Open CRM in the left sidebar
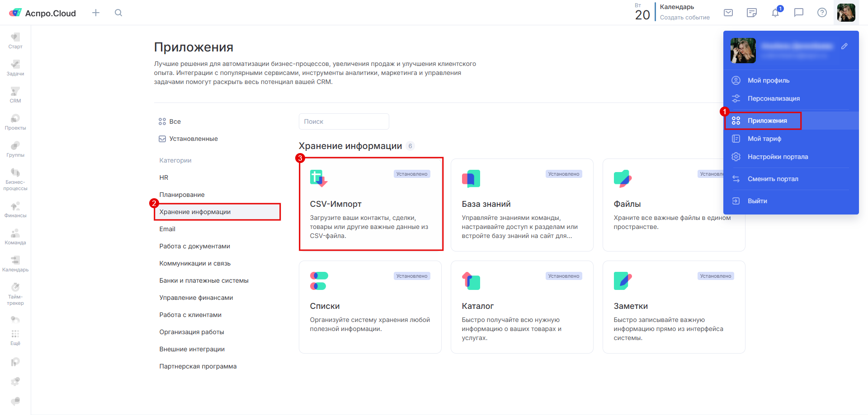868x415 pixels. [x=15, y=95]
